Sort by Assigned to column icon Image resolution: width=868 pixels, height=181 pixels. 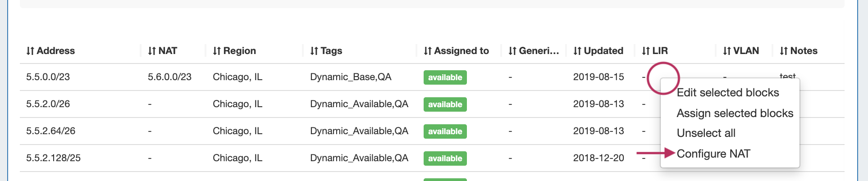(428, 51)
